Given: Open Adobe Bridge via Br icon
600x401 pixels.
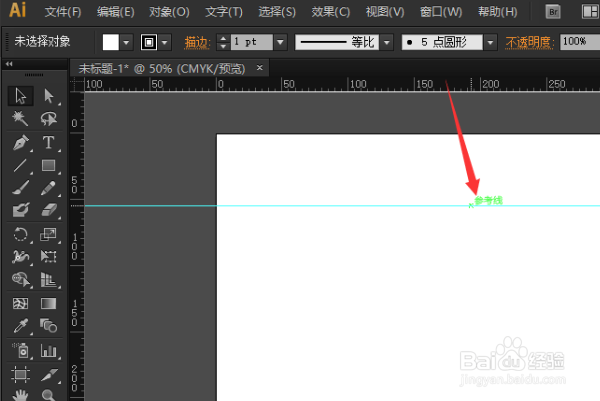Looking at the screenshot, I should [x=553, y=12].
